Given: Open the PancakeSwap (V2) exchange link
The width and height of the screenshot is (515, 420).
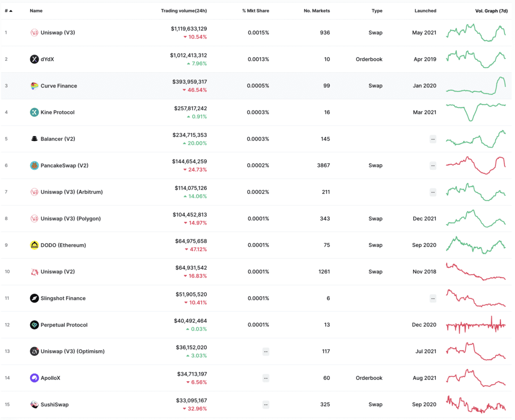Looking at the screenshot, I should (64, 165).
